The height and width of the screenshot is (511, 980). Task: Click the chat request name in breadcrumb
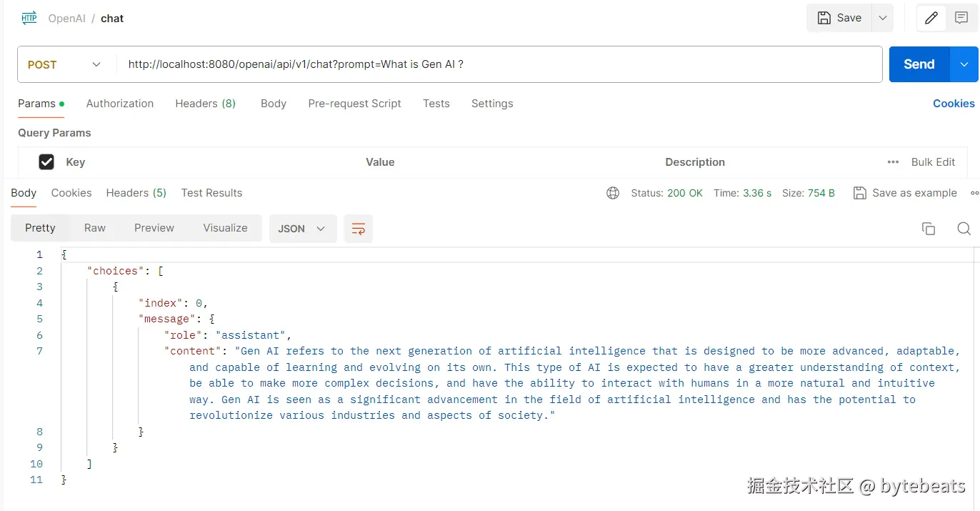pyautogui.click(x=112, y=19)
